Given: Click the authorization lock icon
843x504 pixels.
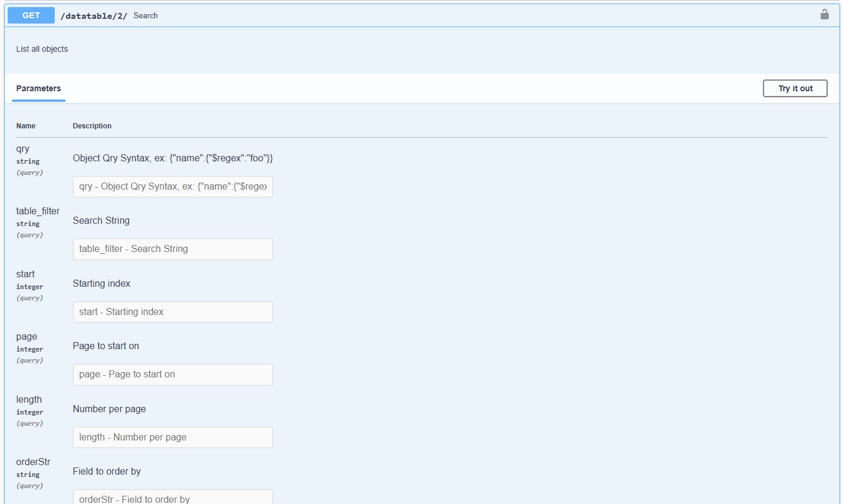Looking at the screenshot, I should [x=824, y=14].
